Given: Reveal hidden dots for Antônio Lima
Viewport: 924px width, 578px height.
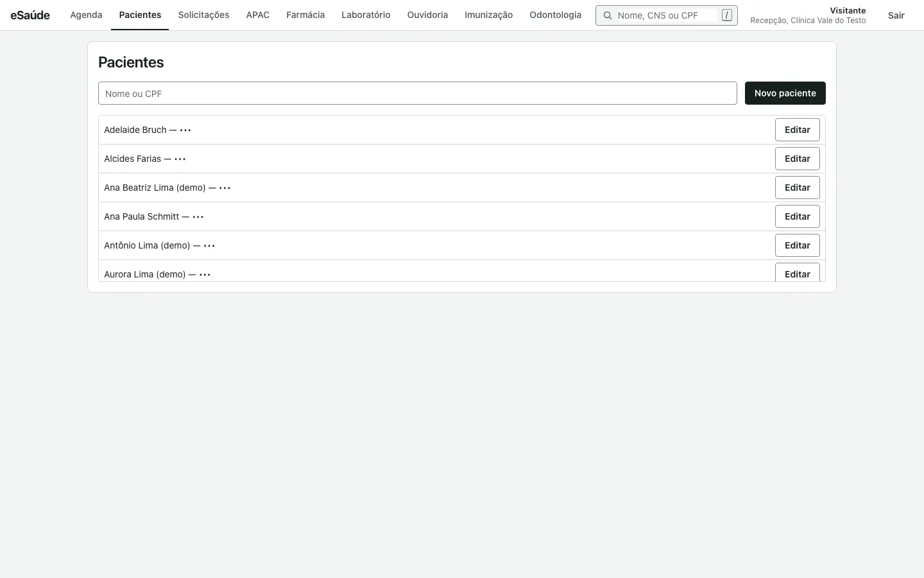Looking at the screenshot, I should (x=209, y=246).
